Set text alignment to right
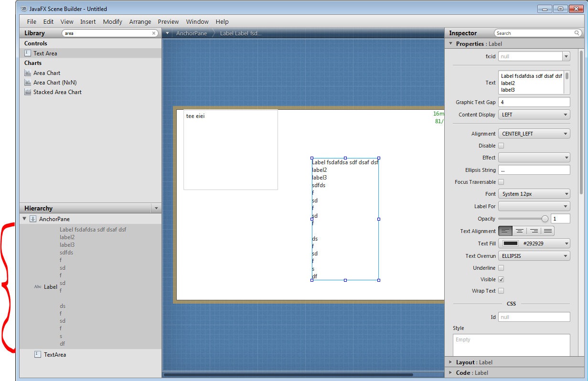Image resolution: width=588 pixels, height=381 pixels. [x=534, y=231]
